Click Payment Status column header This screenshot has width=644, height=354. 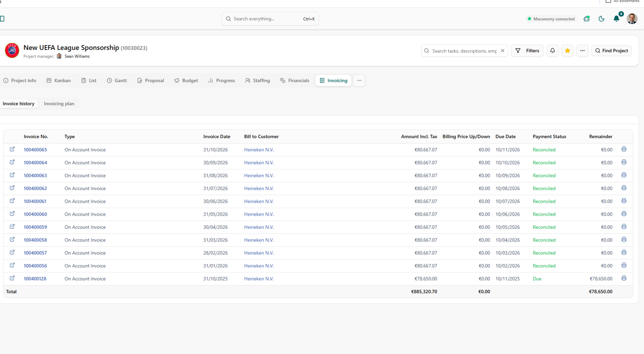click(549, 137)
